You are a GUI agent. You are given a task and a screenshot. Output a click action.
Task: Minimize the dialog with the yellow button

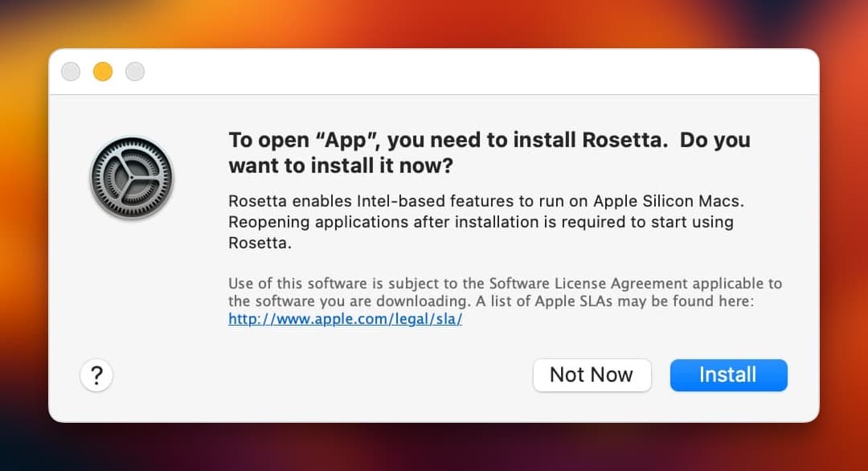(103, 72)
